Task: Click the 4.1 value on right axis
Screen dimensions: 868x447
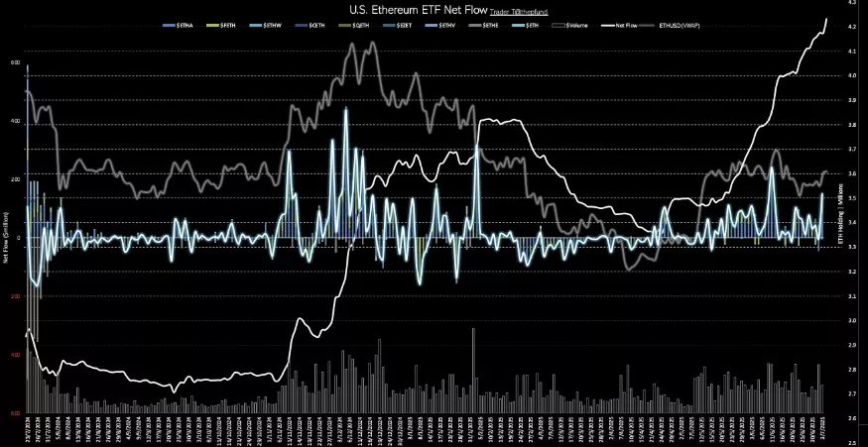Action: (x=852, y=52)
